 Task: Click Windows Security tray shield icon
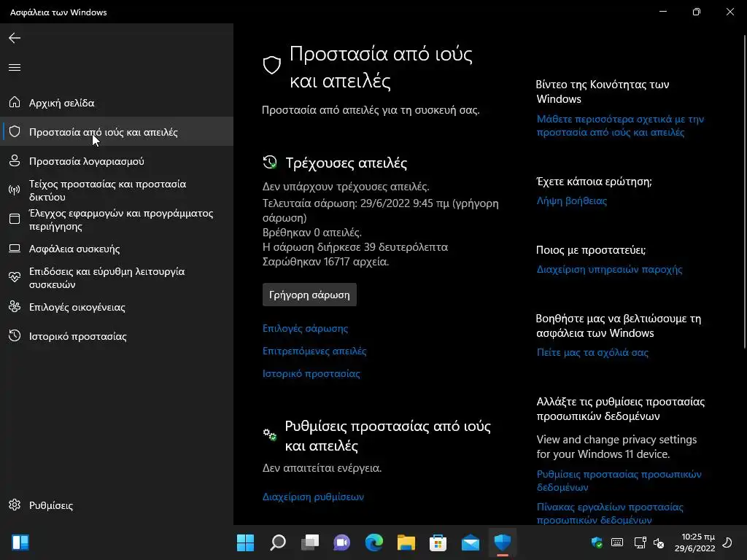(x=597, y=542)
